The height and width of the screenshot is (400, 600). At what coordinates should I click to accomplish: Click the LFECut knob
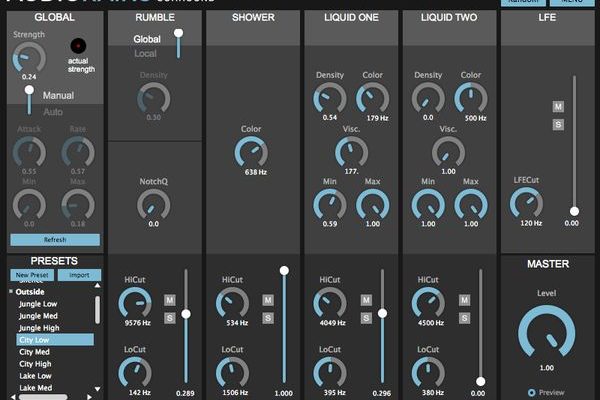click(x=527, y=203)
